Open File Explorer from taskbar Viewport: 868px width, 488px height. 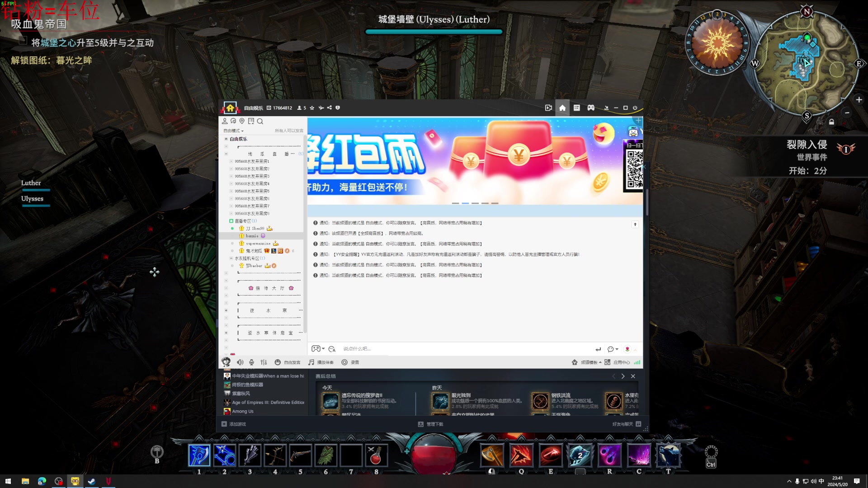(25, 481)
